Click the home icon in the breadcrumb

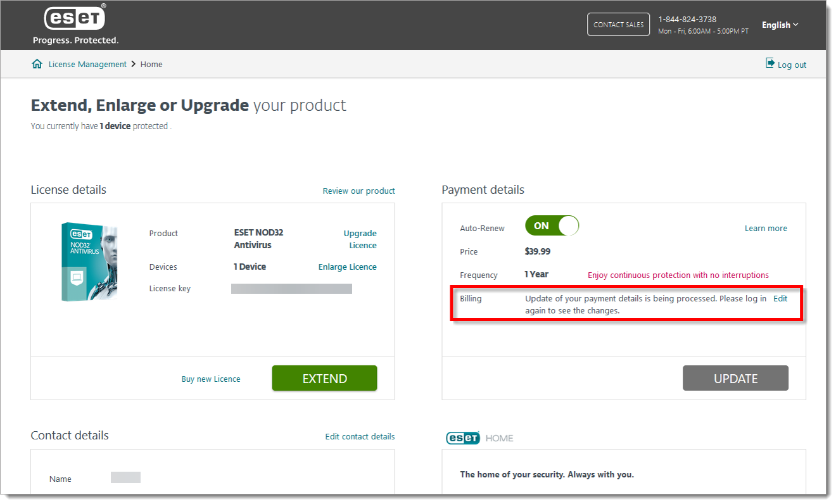(x=37, y=63)
